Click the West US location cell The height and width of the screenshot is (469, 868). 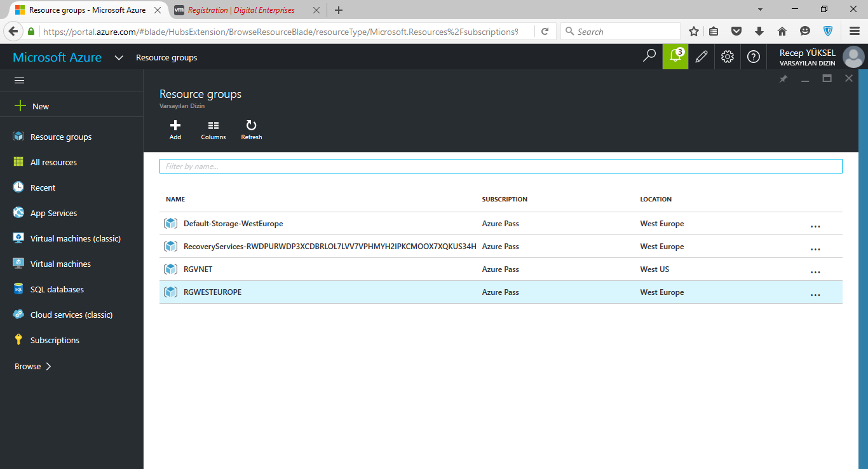654,269
